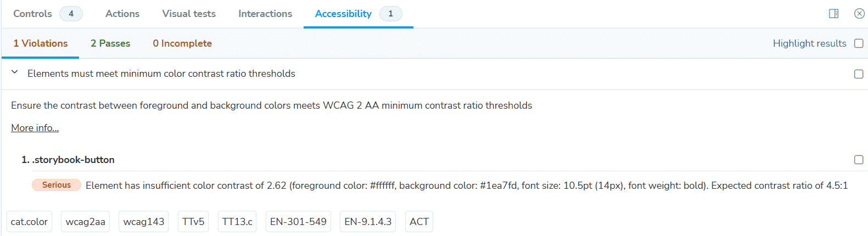Go to the Visual tests tab

click(x=189, y=14)
